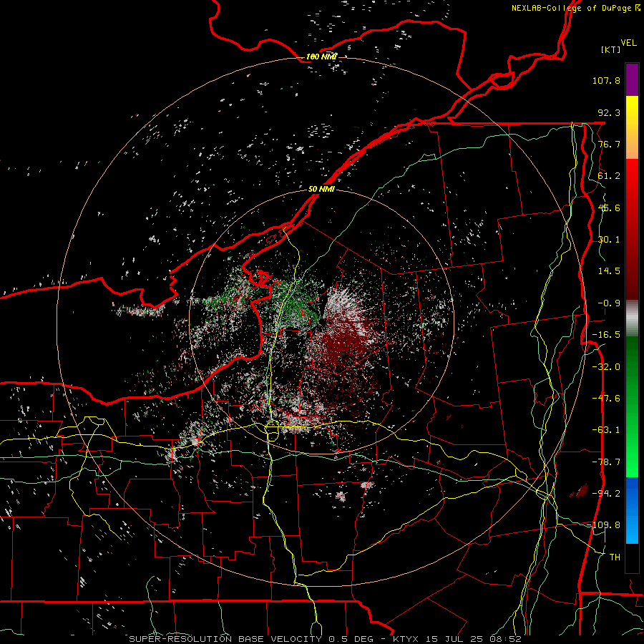The image size is (644, 644).
Task: Select the 92.3 scale value
Action: [609, 112]
